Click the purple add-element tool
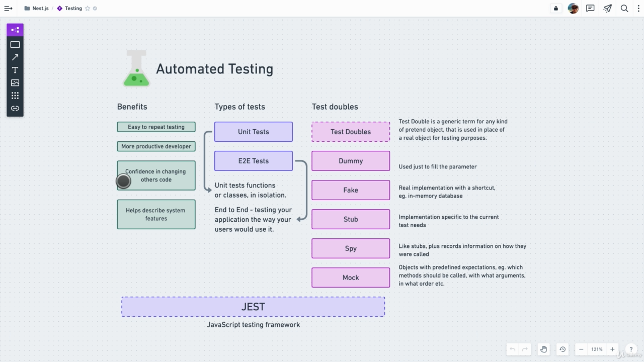This screenshot has height=362, width=644. coord(15,30)
